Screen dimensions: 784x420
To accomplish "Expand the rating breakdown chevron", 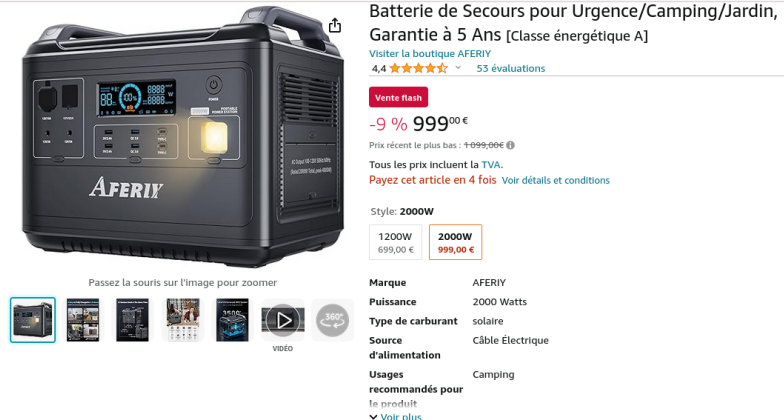I will coord(458,68).
